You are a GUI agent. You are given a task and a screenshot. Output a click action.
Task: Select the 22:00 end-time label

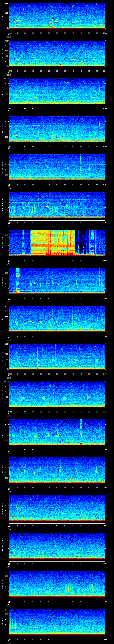105,298
